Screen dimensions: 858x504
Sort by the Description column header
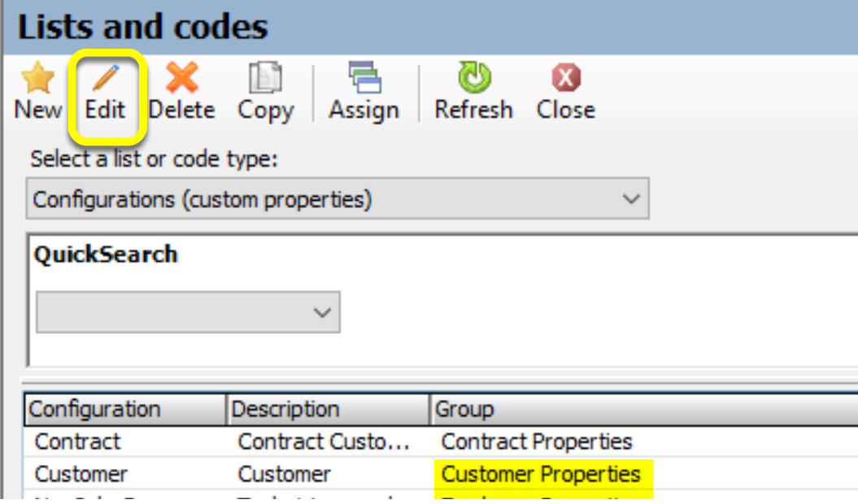[285, 409]
